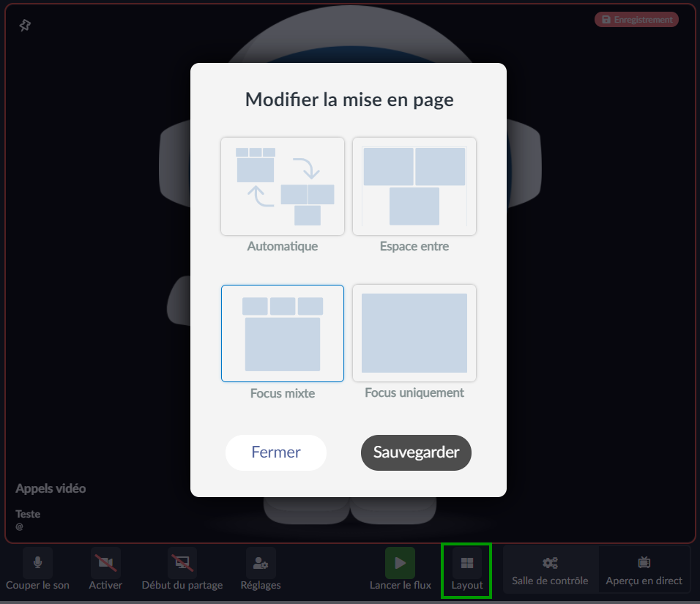Choose the Focus uniquement layout thumbnail
This screenshot has height=604, width=700.
(414, 333)
